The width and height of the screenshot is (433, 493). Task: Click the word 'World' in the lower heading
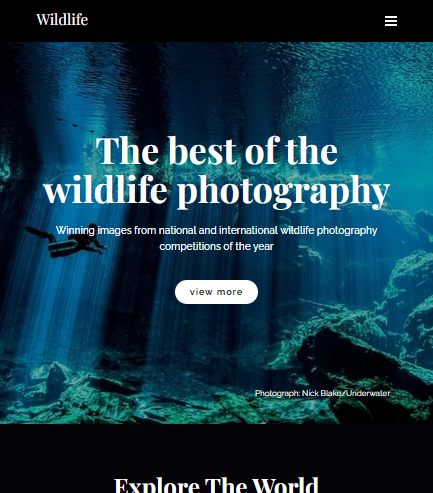[x=285, y=485]
